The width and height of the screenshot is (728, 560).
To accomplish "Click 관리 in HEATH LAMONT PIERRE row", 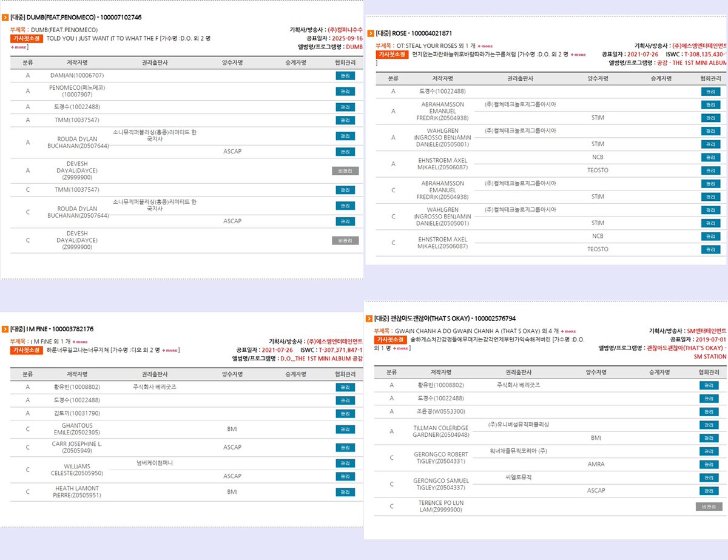I will click(x=345, y=492).
